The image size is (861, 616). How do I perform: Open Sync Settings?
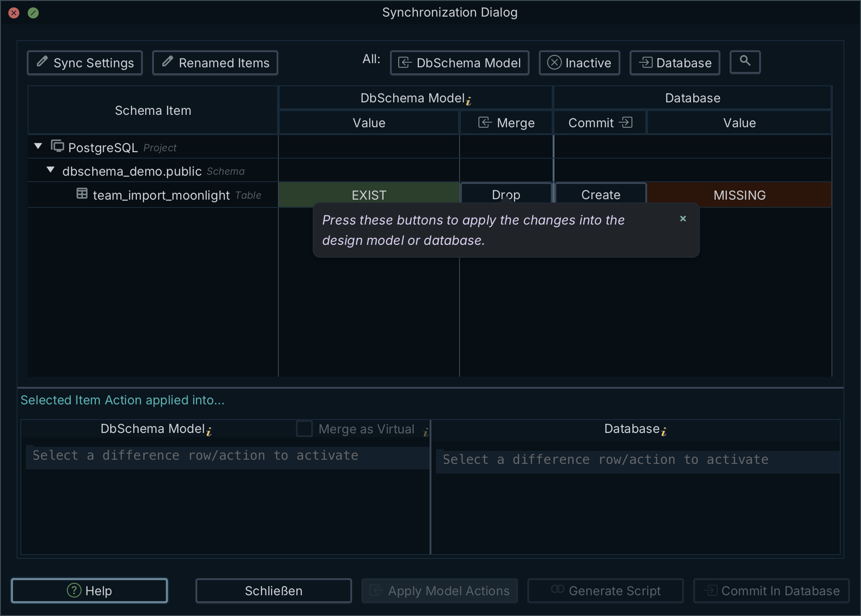tap(85, 63)
